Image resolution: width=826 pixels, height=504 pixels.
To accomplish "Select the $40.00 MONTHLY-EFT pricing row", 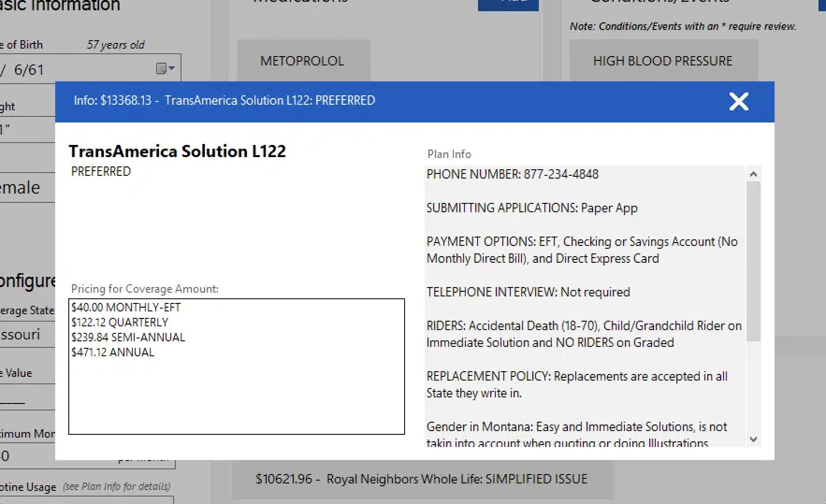I will point(126,307).
